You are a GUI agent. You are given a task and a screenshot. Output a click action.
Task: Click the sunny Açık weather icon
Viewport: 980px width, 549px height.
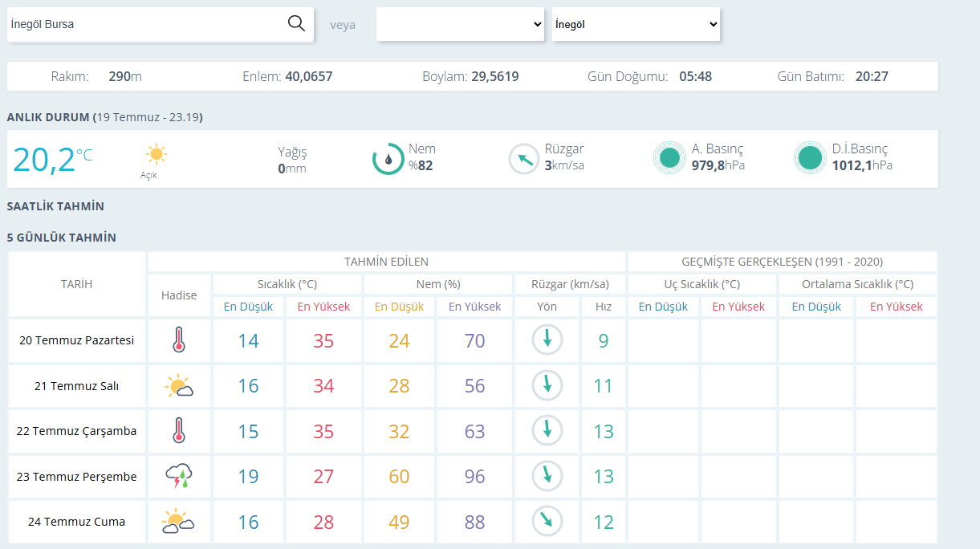point(156,154)
